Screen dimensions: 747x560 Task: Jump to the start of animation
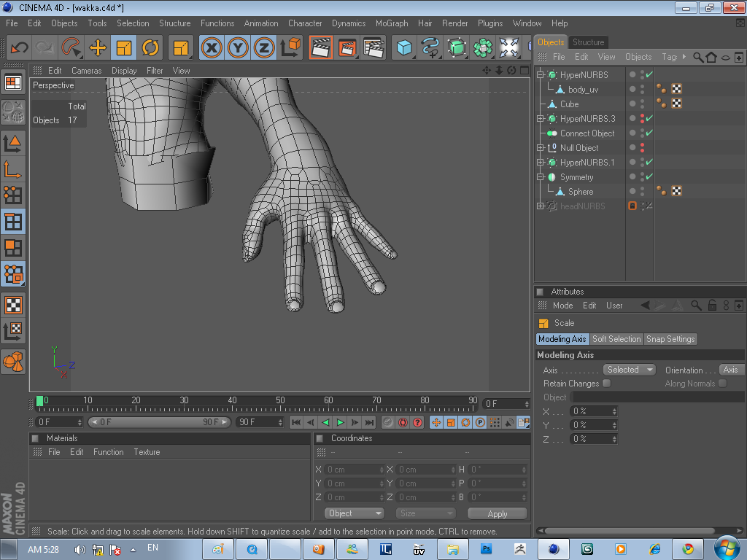(x=296, y=422)
